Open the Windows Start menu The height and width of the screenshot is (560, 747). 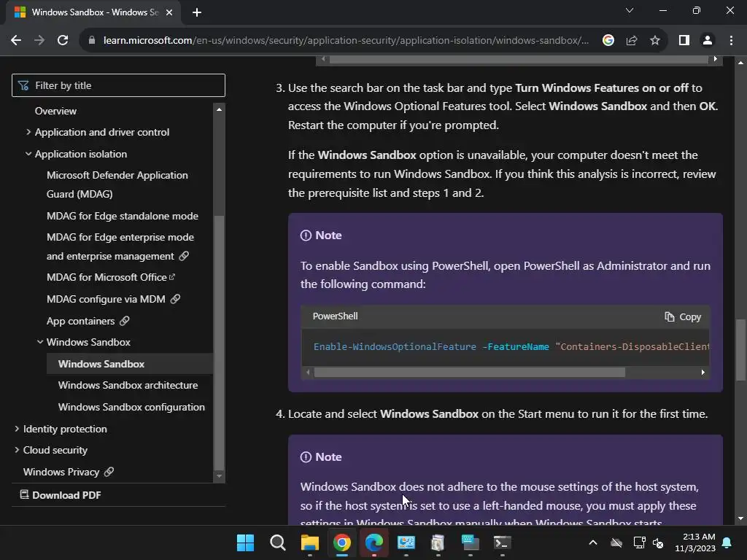click(x=245, y=542)
